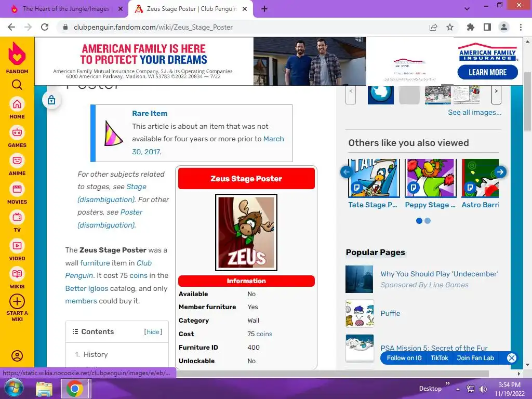Viewport: 532px width, 399px height.
Task: Open Zeus poster infobox image
Action: coord(246,232)
